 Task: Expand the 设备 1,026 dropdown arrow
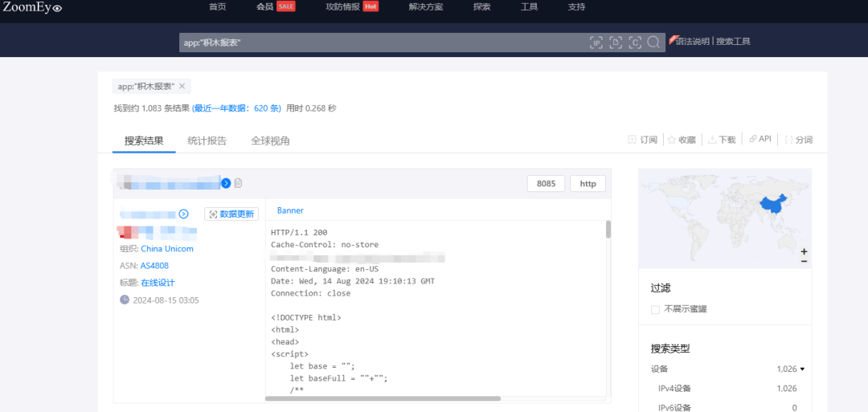click(x=802, y=369)
